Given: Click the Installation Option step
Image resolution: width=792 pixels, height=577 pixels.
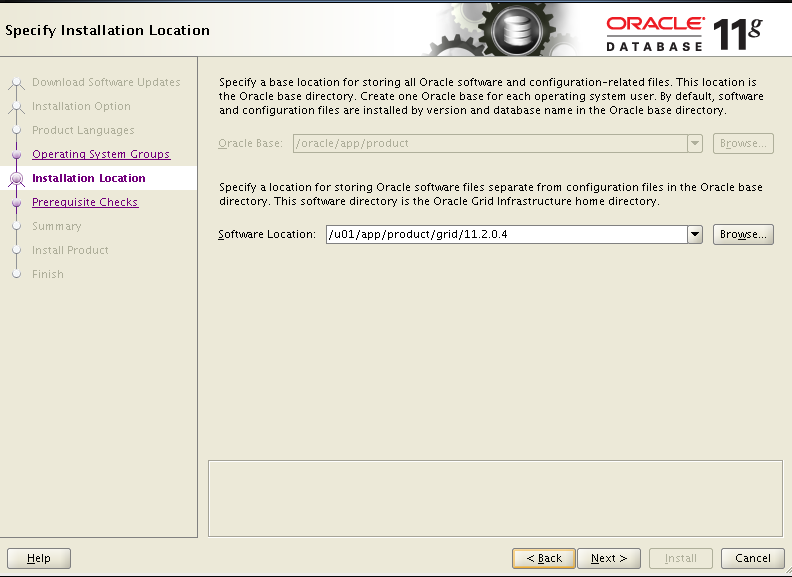Looking at the screenshot, I should click(x=81, y=106).
